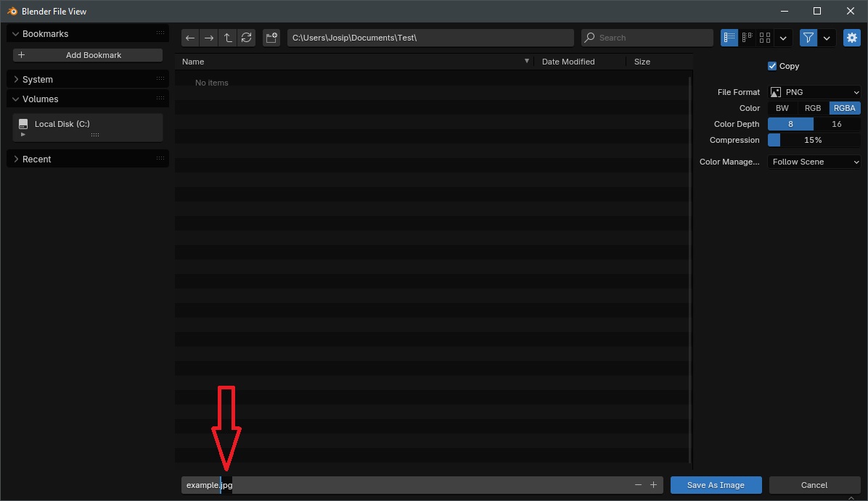Switch to horizontal list display mode
The image size is (868, 501).
(x=747, y=38)
